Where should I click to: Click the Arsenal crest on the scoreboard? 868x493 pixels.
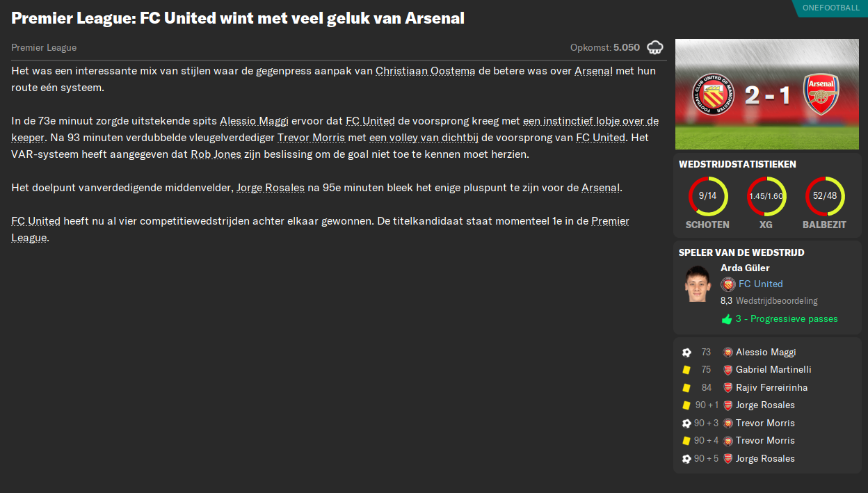coord(823,94)
